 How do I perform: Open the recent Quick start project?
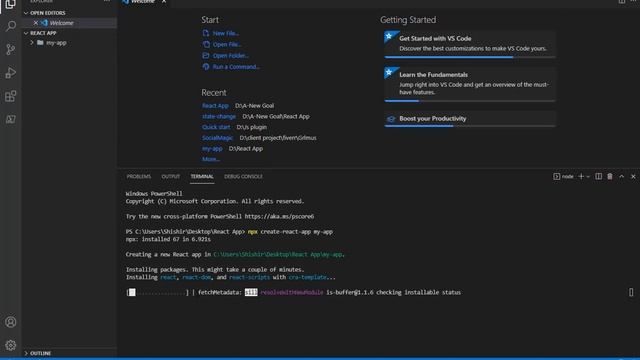pyautogui.click(x=216, y=127)
